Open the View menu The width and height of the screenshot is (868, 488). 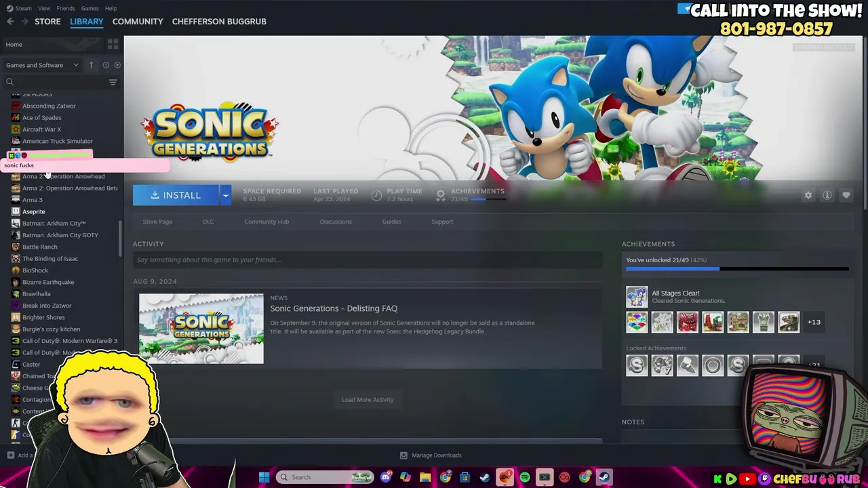click(x=44, y=8)
